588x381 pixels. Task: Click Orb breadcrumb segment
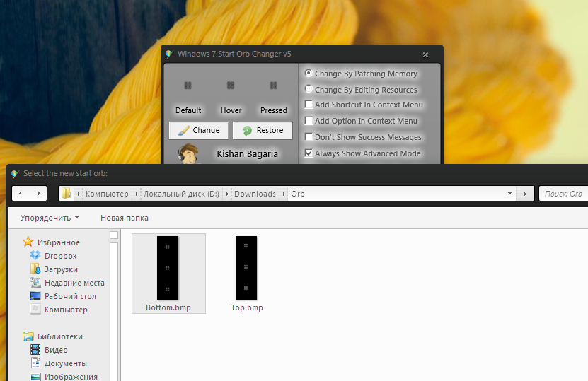tap(298, 194)
